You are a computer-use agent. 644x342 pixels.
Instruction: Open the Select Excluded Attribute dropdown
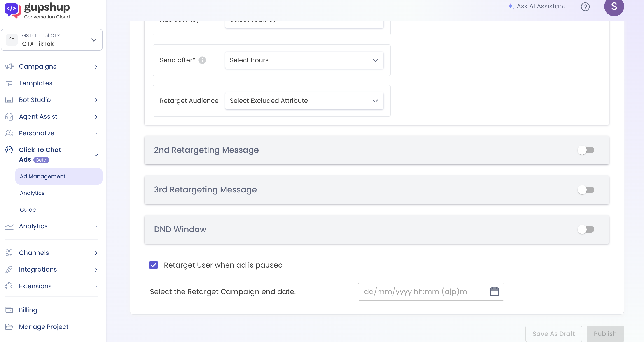tap(304, 101)
